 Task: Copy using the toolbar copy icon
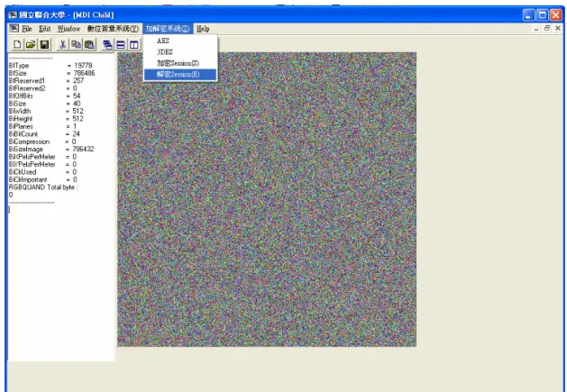tap(76, 44)
